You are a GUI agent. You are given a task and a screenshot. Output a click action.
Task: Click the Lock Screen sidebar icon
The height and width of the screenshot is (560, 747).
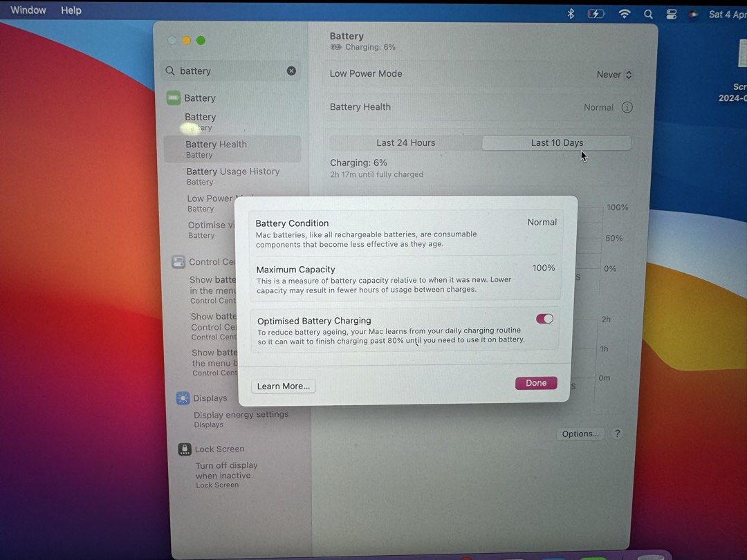pos(185,449)
